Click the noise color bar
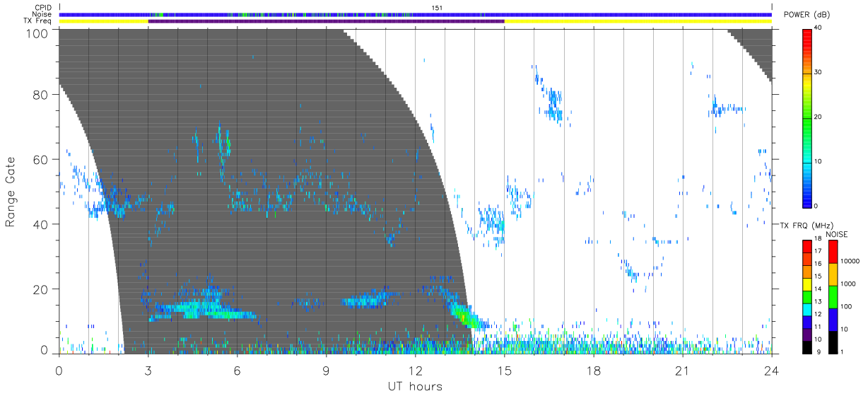The height and width of the screenshot is (401, 868). pyautogui.click(x=833, y=296)
